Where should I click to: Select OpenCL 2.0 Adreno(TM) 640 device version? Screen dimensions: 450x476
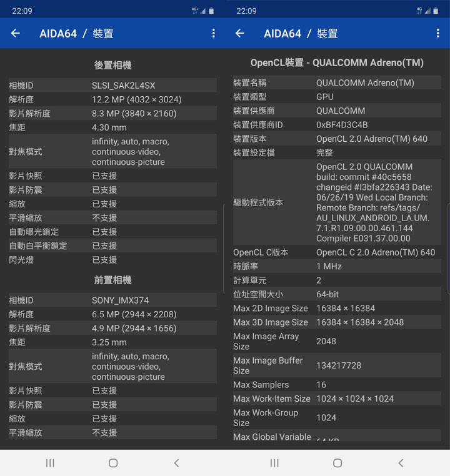click(372, 139)
